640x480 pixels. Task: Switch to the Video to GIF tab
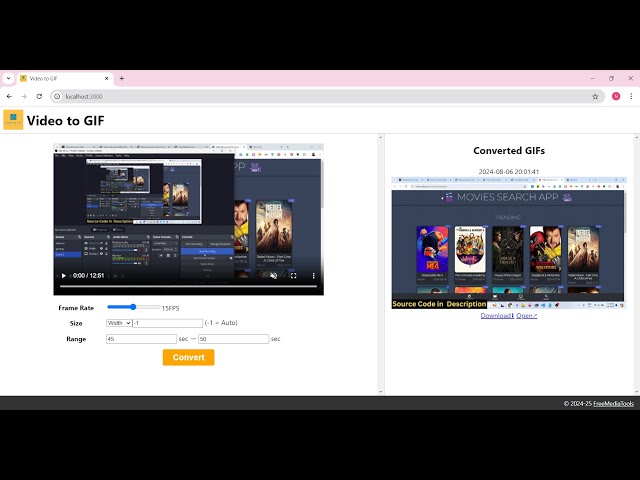point(60,78)
